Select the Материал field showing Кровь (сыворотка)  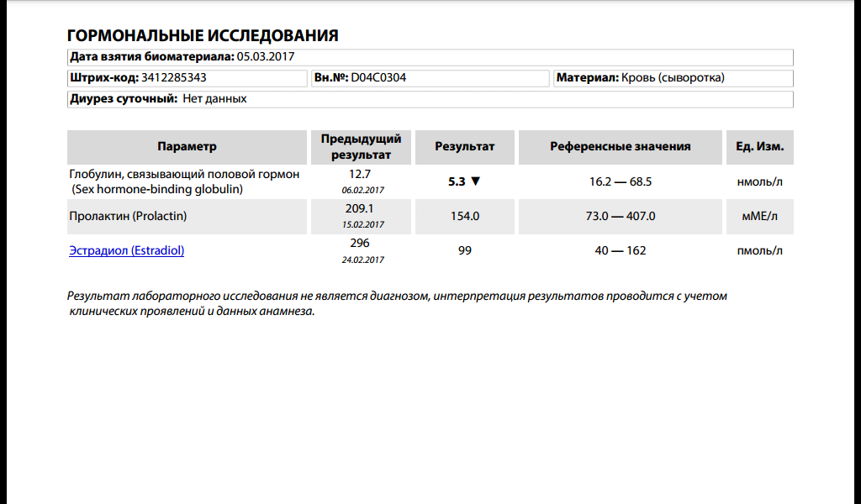(x=673, y=78)
